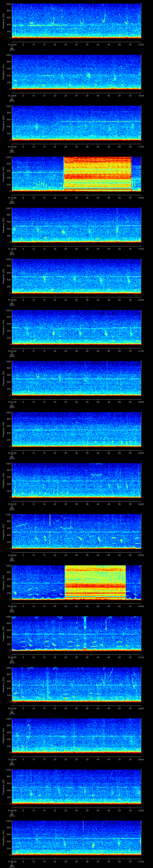Click the '15:15:00' time axis label

pos(12,96)
